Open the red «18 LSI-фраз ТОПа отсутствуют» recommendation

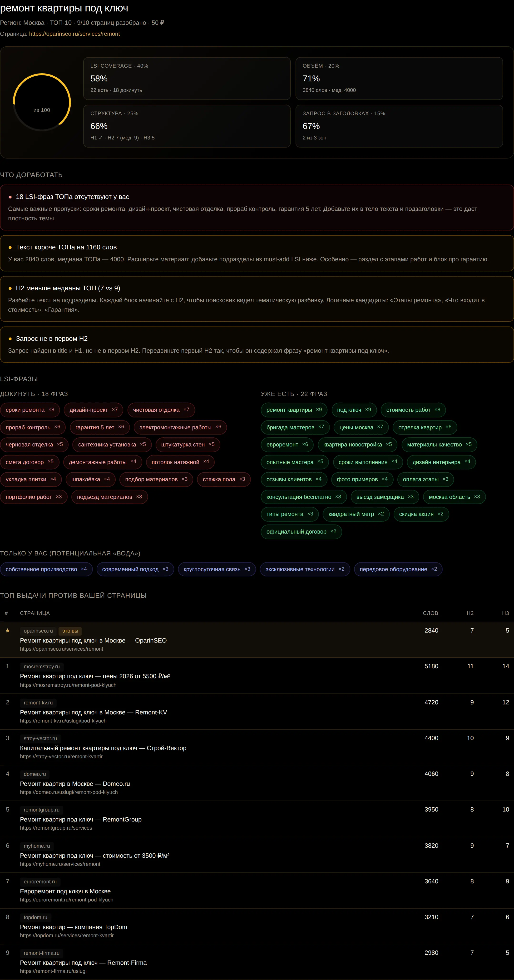pos(257,207)
